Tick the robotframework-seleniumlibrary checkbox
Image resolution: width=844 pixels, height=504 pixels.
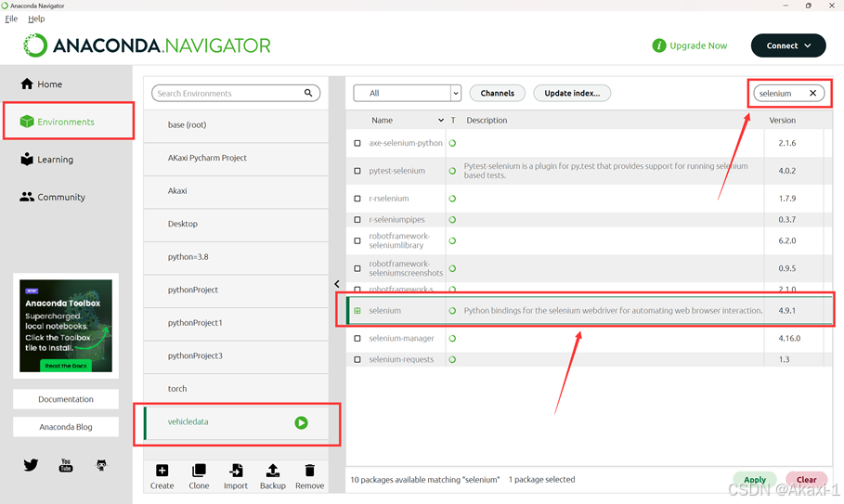[357, 240]
